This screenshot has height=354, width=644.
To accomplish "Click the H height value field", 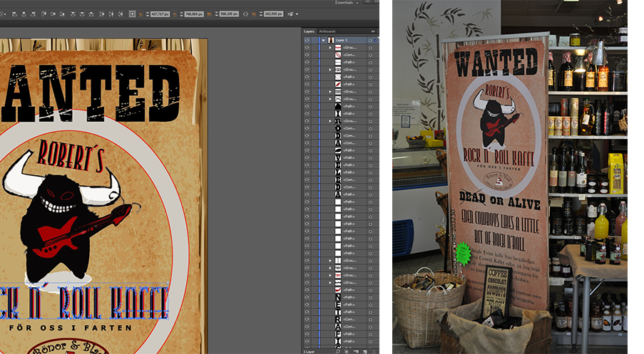I will [273, 14].
